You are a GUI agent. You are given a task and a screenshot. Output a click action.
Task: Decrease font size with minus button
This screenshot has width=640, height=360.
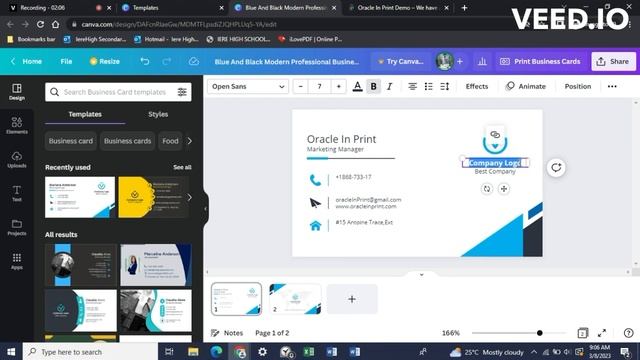coord(301,87)
